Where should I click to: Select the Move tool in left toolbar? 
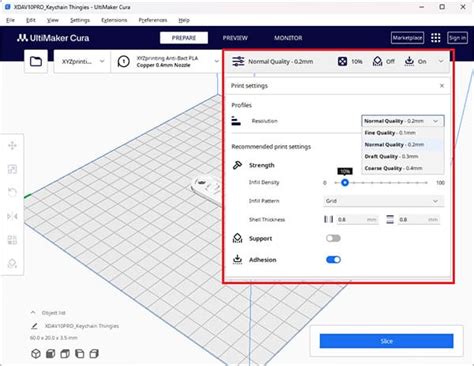click(x=12, y=146)
